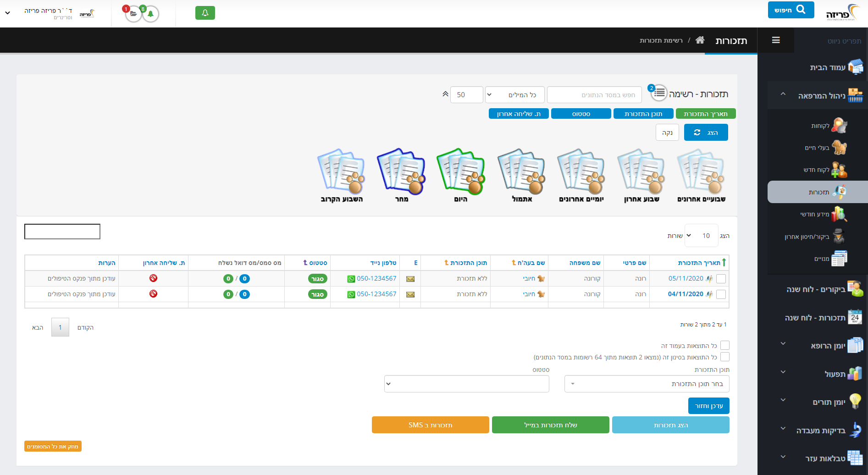
Task: Click double-chevron collapse filters icon
Action: (x=445, y=94)
